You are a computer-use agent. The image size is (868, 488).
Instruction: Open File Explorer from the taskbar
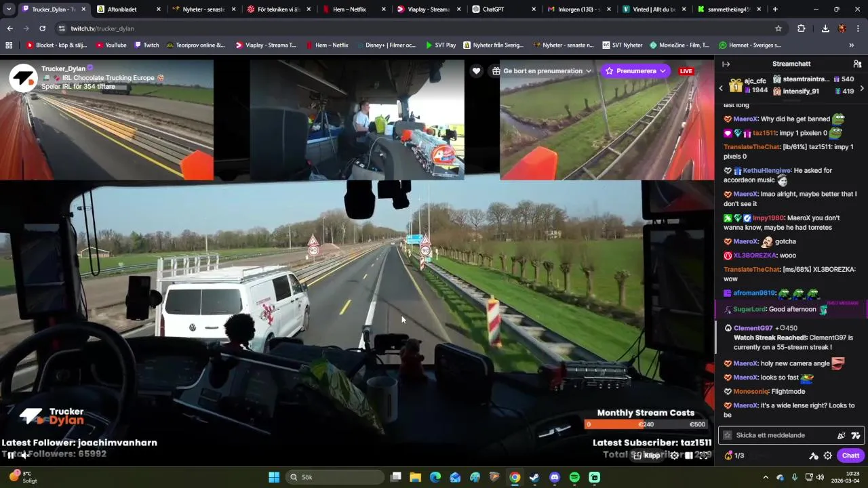pyautogui.click(x=416, y=477)
